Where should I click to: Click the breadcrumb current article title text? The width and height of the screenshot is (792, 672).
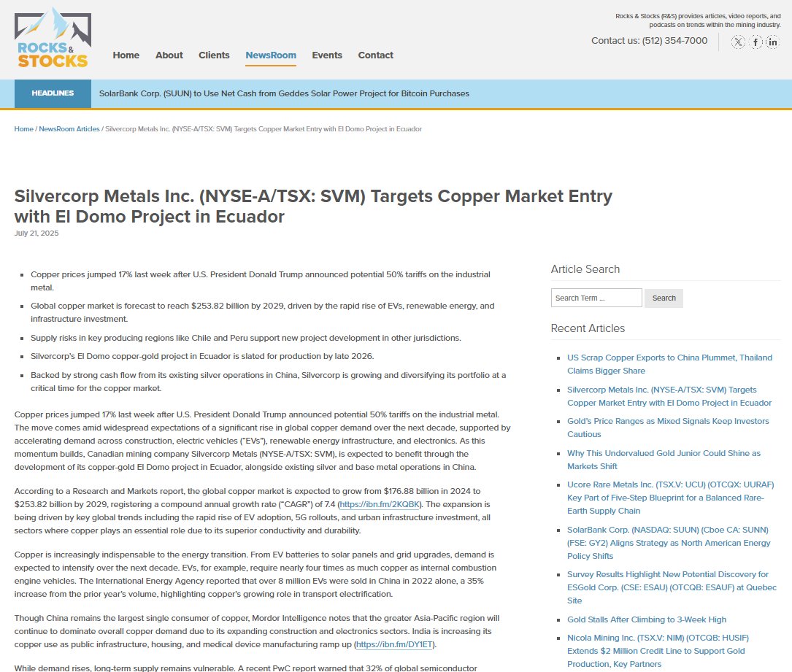pos(264,128)
